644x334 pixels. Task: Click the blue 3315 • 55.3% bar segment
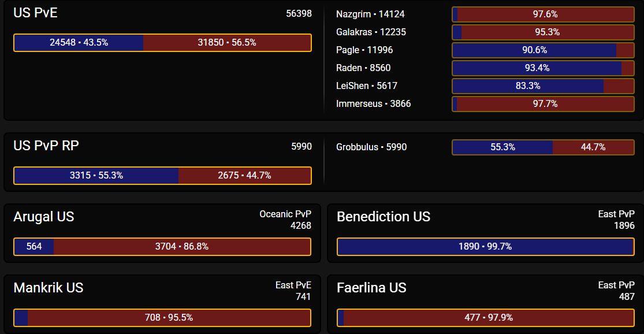pos(96,176)
